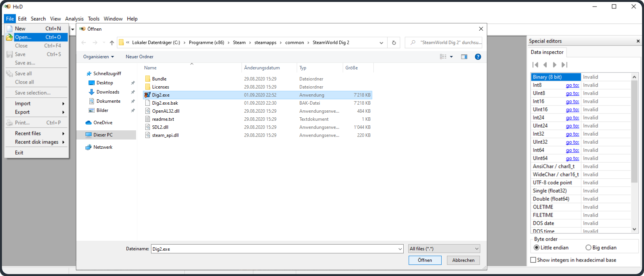Screen dimensions: 644x276
Task: Jump to last byte in Data inspector
Action: 564,65
